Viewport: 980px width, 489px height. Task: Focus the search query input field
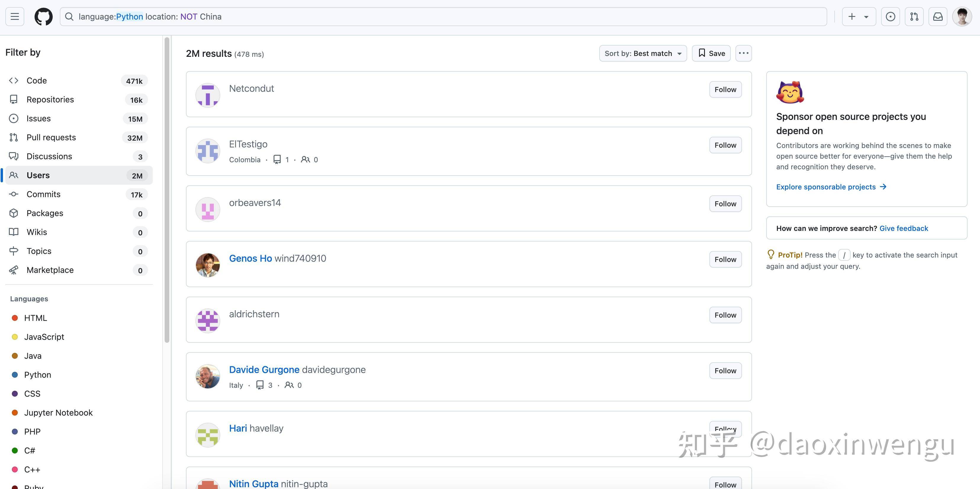click(x=443, y=17)
